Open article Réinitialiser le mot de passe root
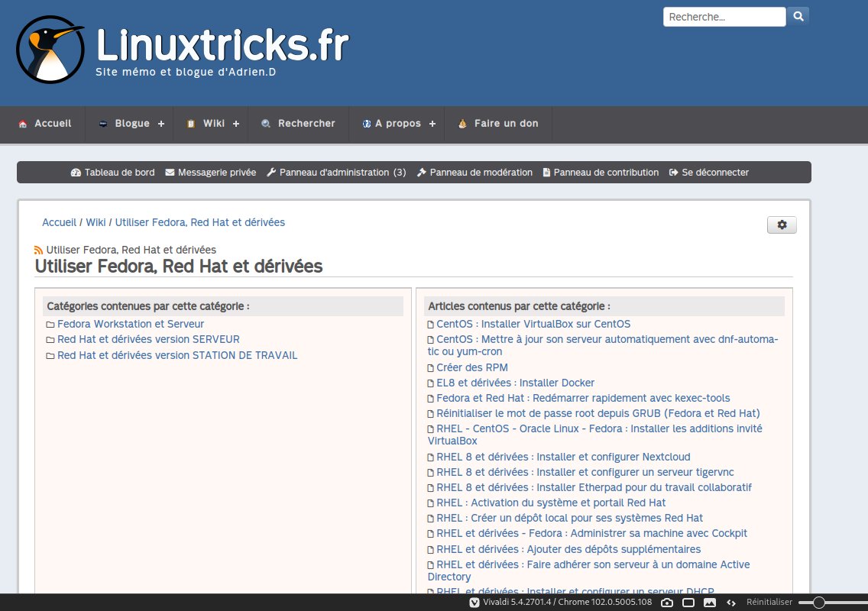 tap(598, 413)
